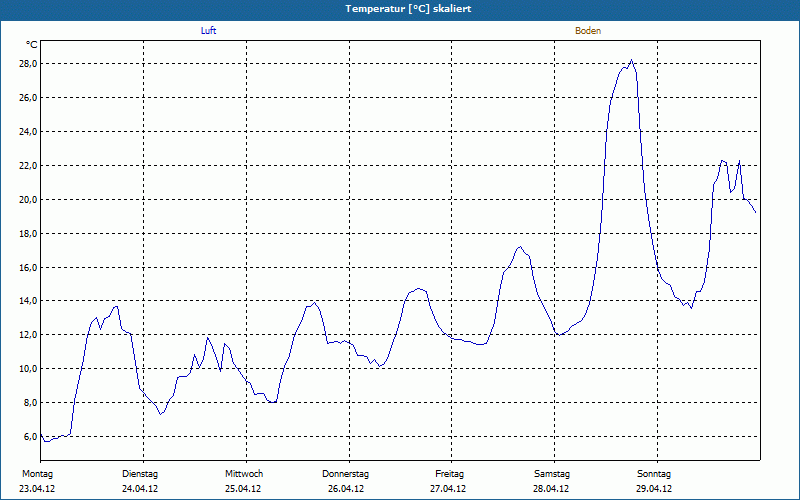Click the date '23.04.12'

pos(37,489)
